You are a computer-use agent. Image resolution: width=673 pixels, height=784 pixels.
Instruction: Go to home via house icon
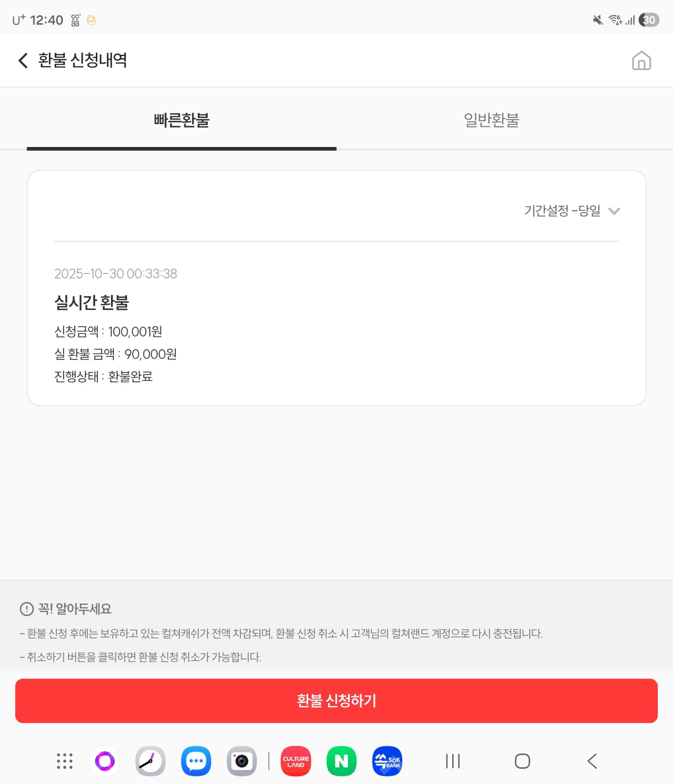[641, 61]
